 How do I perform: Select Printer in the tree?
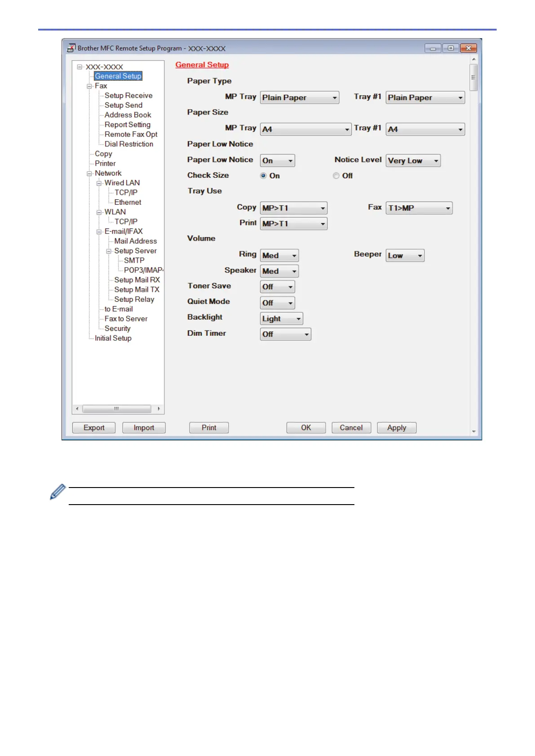click(105, 163)
